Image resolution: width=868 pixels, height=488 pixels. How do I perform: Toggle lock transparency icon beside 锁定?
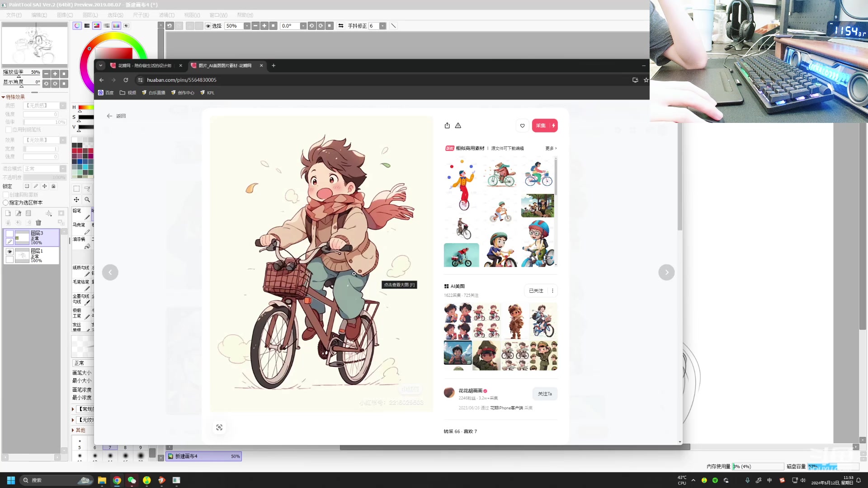[x=27, y=186]
